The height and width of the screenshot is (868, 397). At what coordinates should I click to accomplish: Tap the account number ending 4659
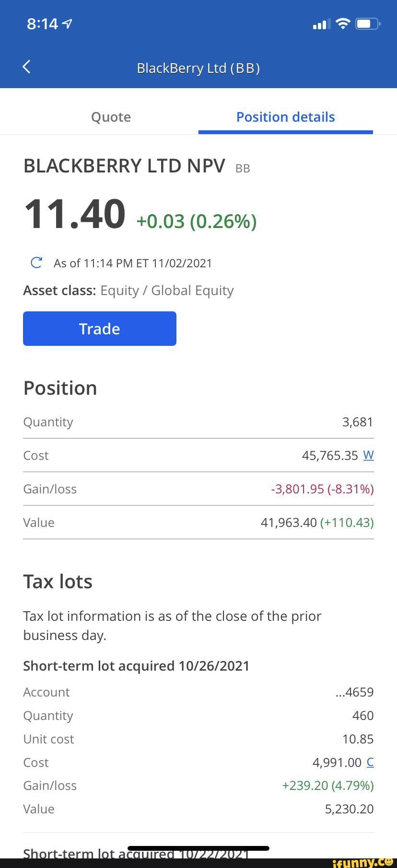[x=354, y=692]
